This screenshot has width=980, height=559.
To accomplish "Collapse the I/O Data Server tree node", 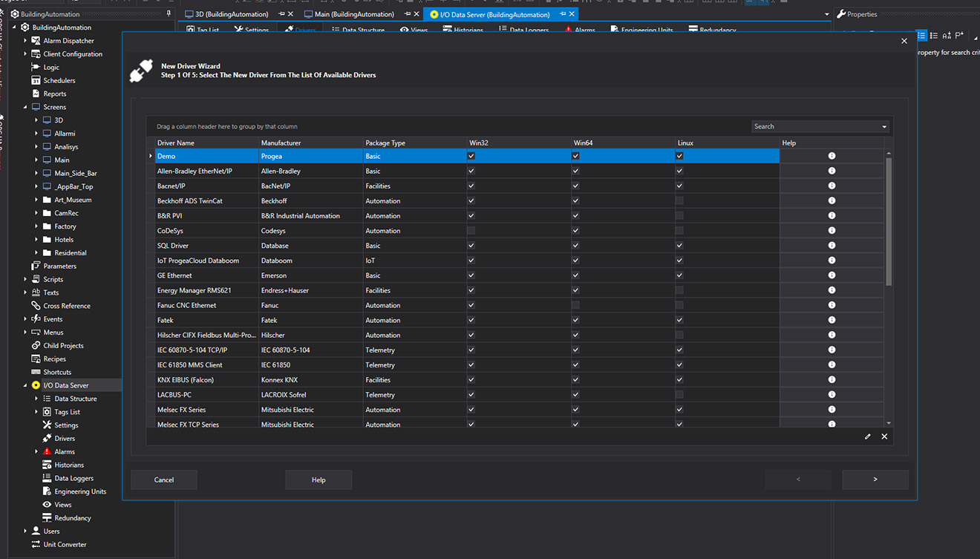I will click(x=25, y=385).
